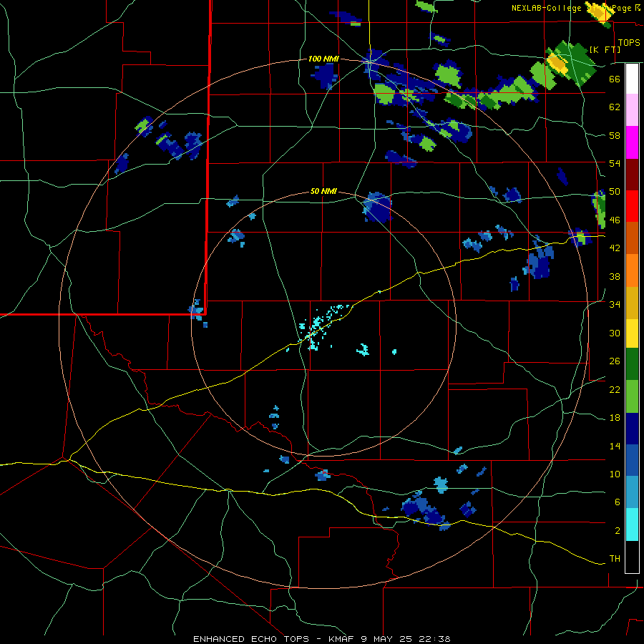Click the "NEXLAB-College" credit text

pos(547,8)
